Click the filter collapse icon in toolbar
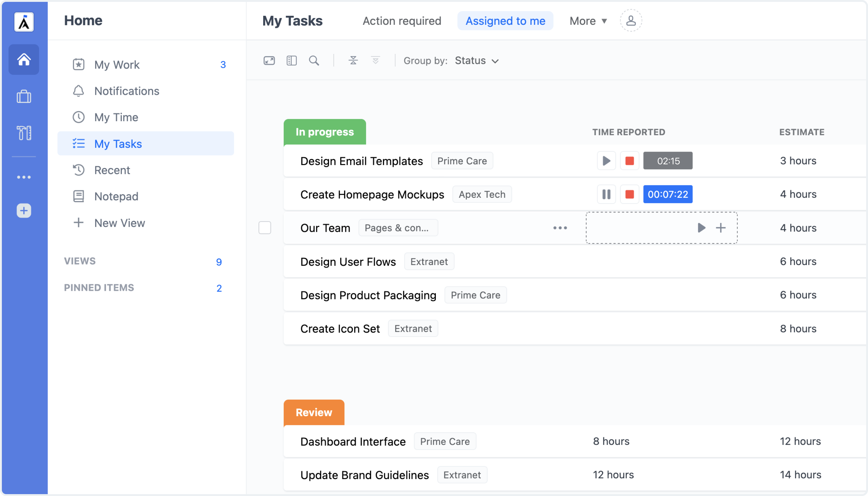Screen dimensions: 868x496 [352, 60]
